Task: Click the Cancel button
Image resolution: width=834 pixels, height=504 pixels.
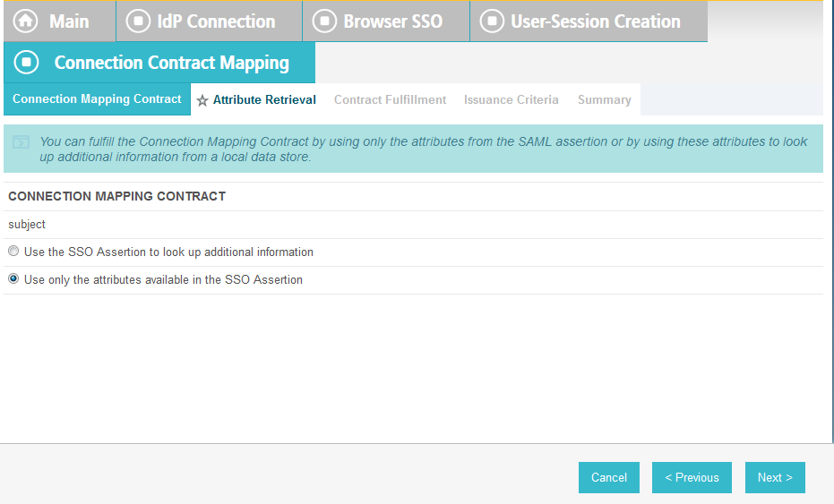Action: [x=609, y=477]
